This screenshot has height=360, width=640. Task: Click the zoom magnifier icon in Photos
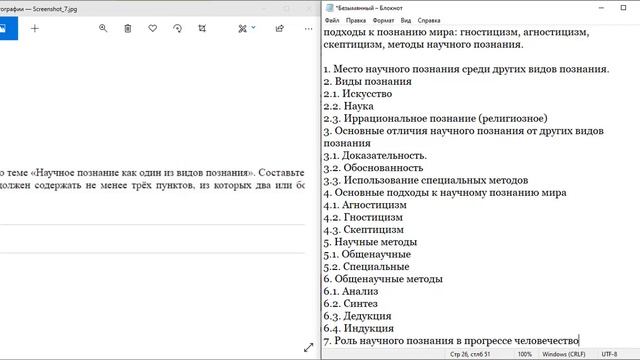point(103,28)
